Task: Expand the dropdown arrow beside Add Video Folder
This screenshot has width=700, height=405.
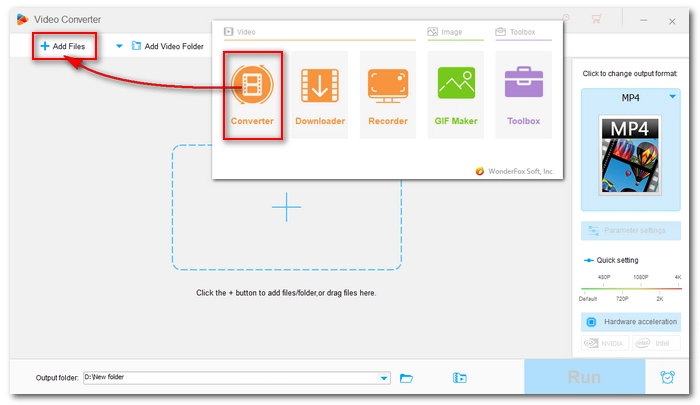Action: (119, 46)
